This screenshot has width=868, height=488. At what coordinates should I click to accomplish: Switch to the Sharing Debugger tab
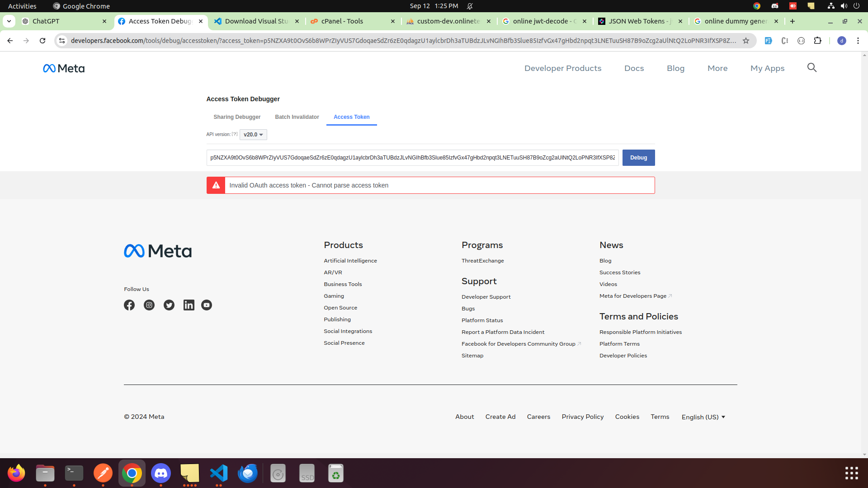coord(237,117)
